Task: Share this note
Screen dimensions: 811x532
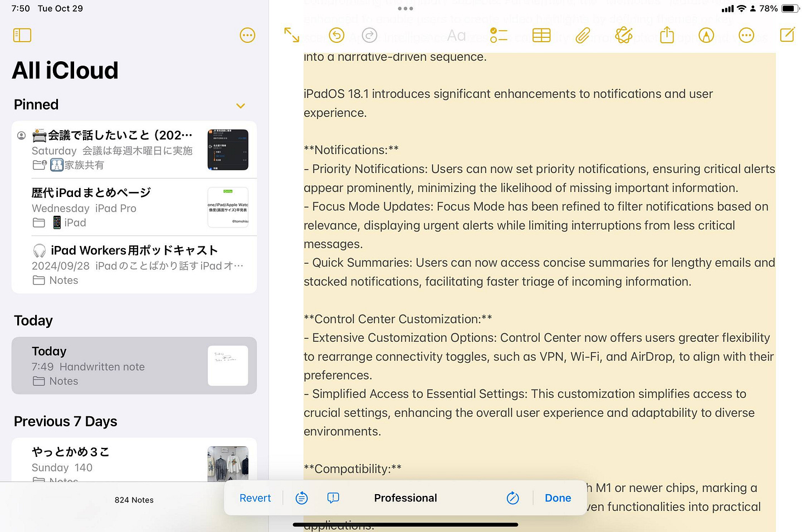Action: tap(667, 35)
